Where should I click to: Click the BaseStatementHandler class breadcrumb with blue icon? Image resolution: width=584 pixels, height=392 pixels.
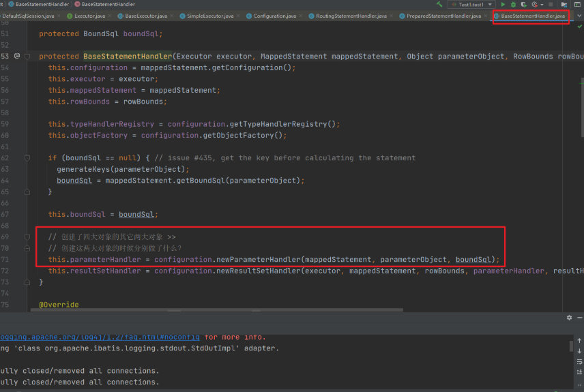tap(39, 5)
